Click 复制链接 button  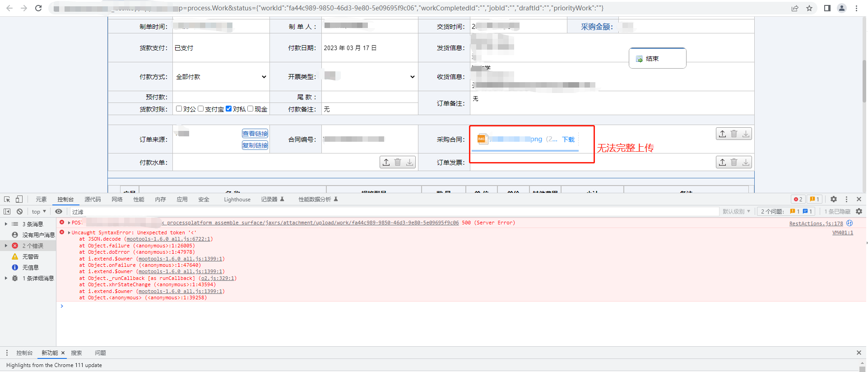(x=255, y=145)
